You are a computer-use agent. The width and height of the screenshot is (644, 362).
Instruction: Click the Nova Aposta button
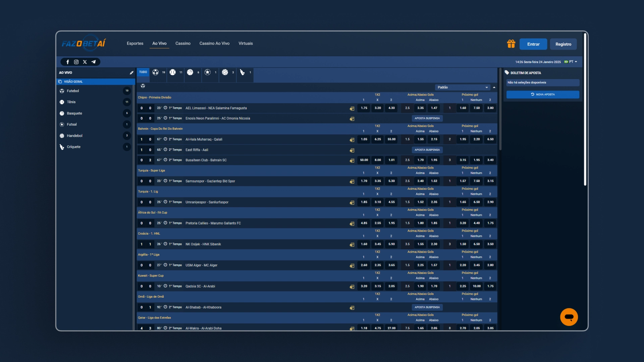[x=543, y=95]
